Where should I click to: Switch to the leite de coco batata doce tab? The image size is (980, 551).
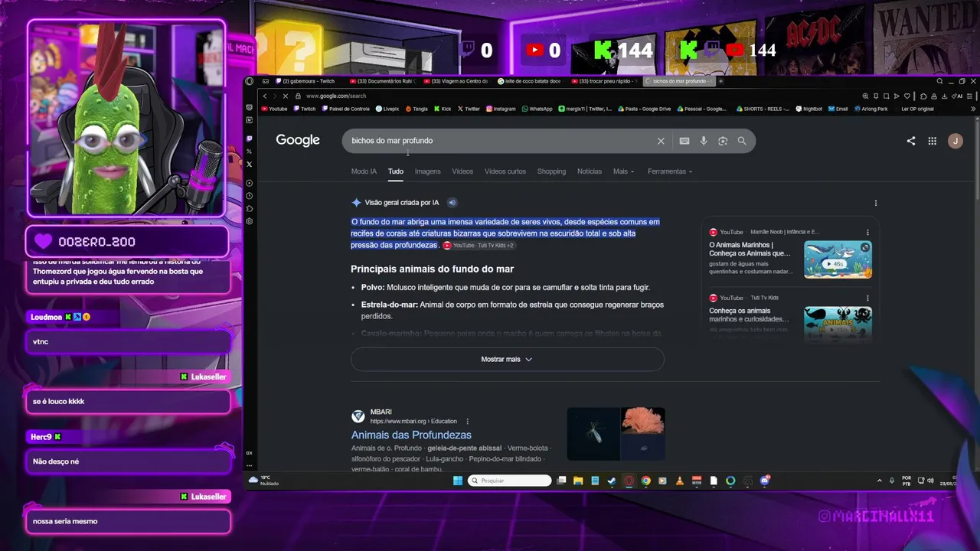[531, 81]
